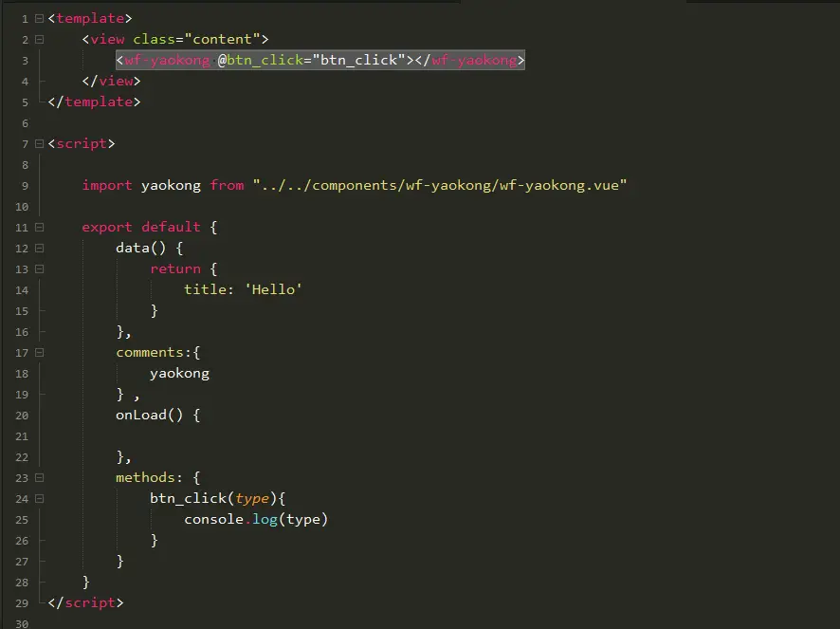840x629 pixels.
Task: Select line number 9 in the gutter
Action: 25,186
